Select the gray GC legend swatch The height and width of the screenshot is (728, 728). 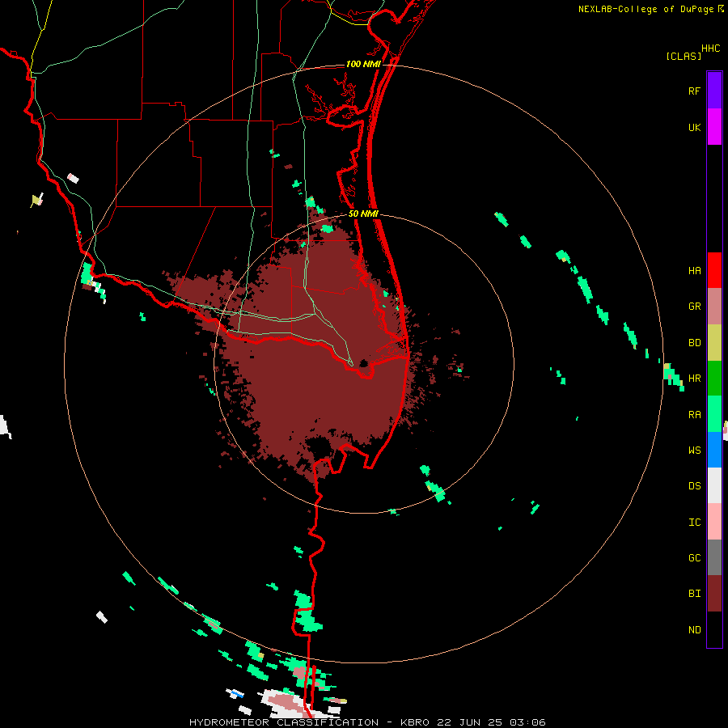pyautogui.click(x=714, y=557)
